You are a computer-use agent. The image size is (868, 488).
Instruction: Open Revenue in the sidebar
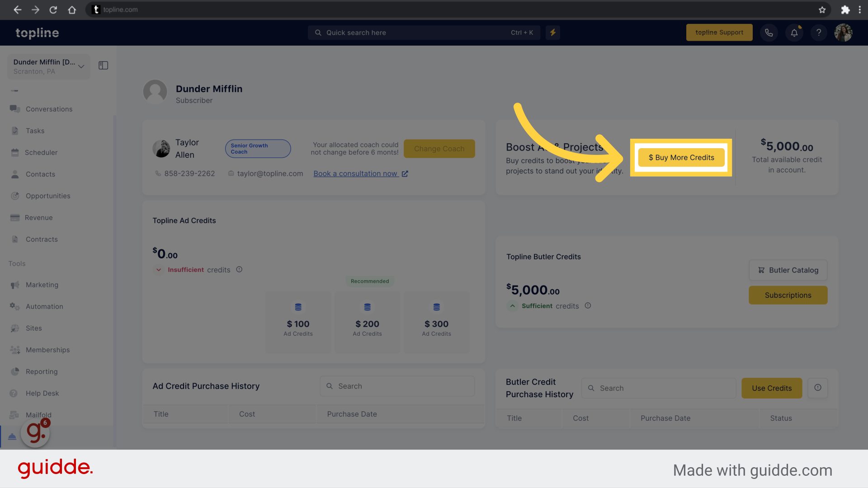39,217
